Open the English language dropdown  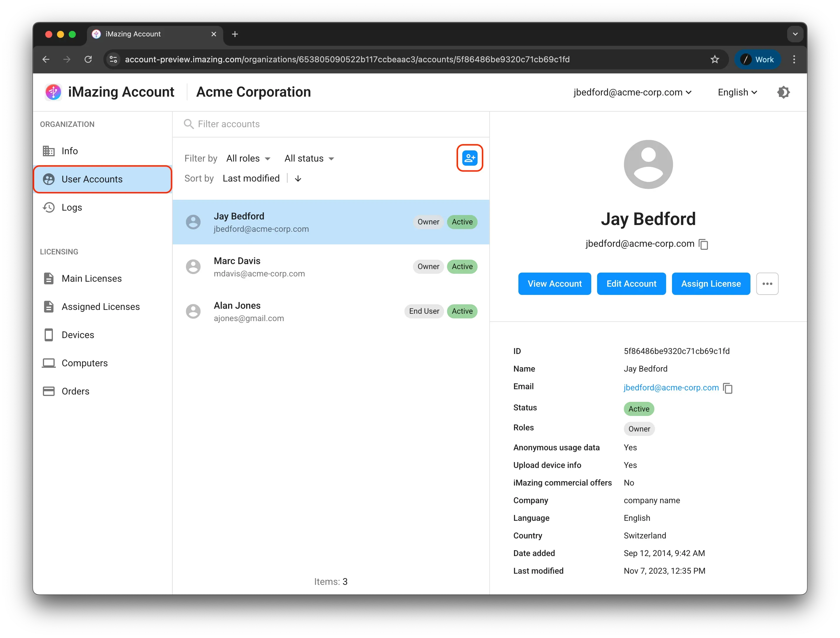tap(737, 92)
